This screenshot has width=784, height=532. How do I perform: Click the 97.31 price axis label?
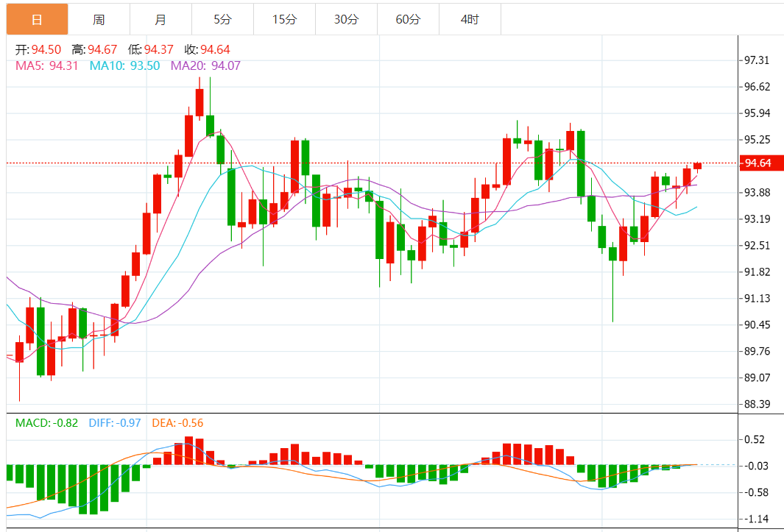[x=757, y=60]
